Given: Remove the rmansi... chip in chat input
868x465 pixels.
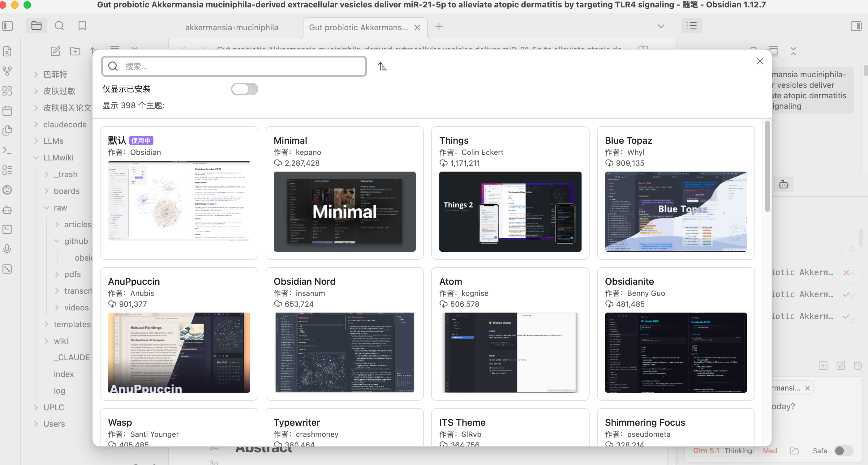Looking at the screenshot, I should tap(807, 388).
